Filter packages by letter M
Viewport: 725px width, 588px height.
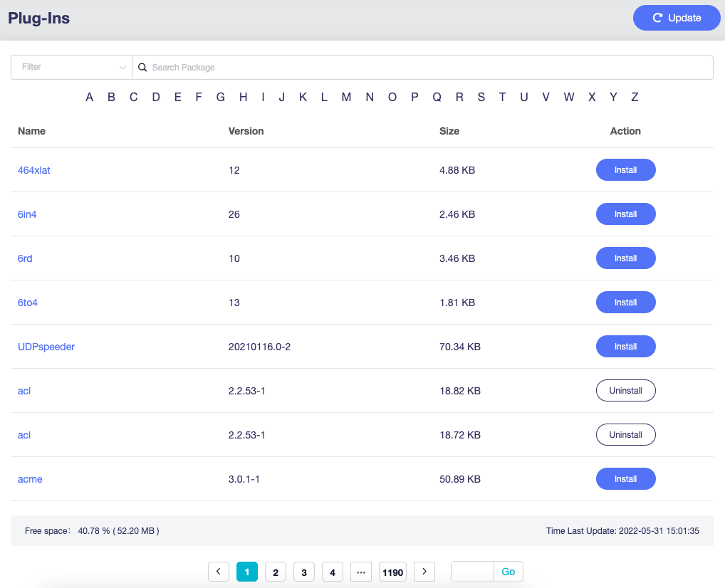346,97
